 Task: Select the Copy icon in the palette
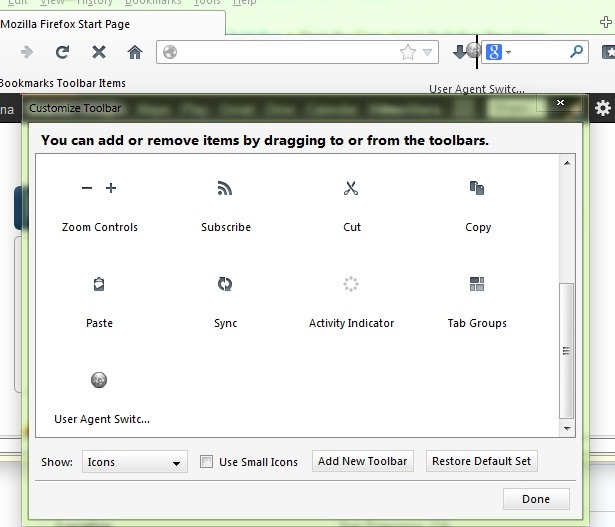coord(477,188)
